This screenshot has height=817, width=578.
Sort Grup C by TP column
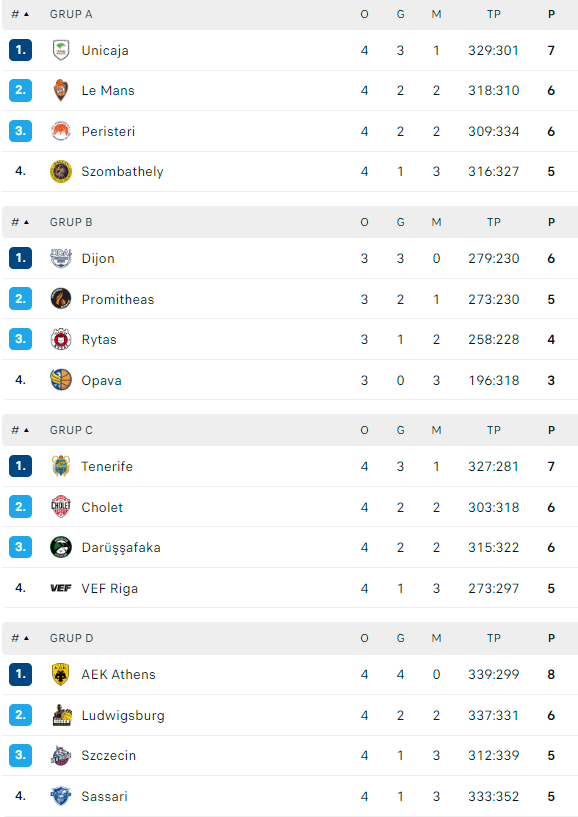[x=494, y=430]
